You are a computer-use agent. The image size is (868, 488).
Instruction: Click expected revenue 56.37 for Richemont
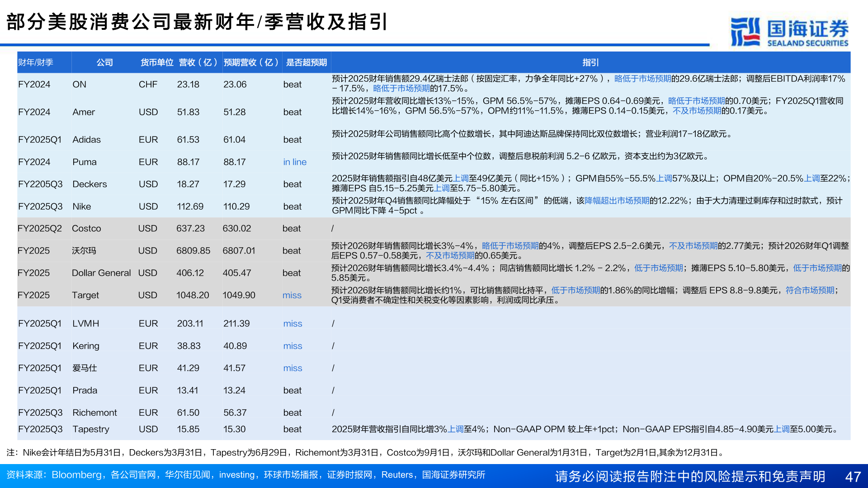click(x=235, y=413)
